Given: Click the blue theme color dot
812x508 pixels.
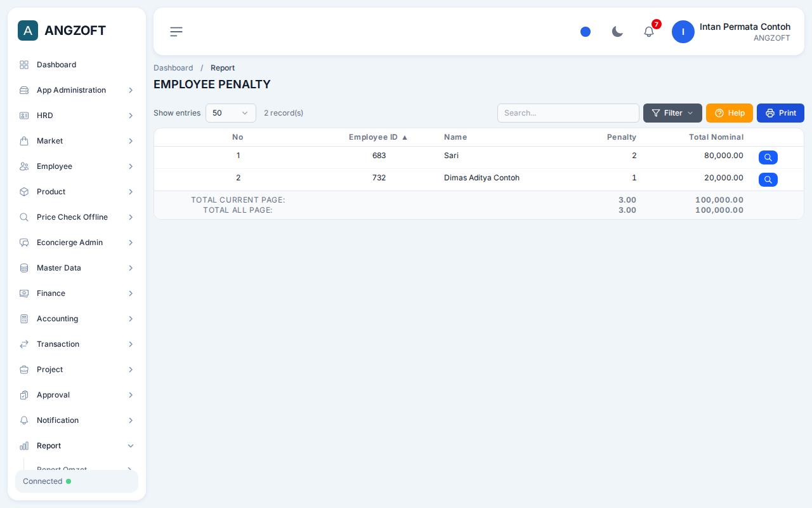Looking at the screenshot, I should [x=586, y=32].
